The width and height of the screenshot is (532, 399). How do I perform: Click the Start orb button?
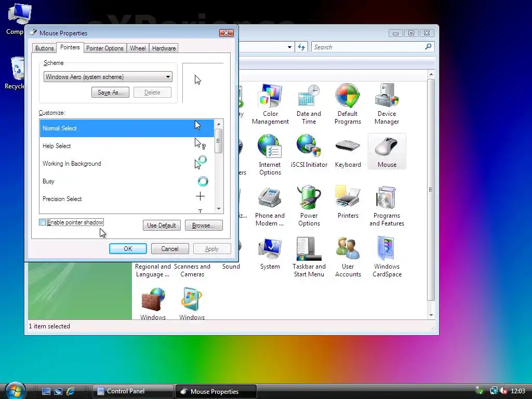15,390
